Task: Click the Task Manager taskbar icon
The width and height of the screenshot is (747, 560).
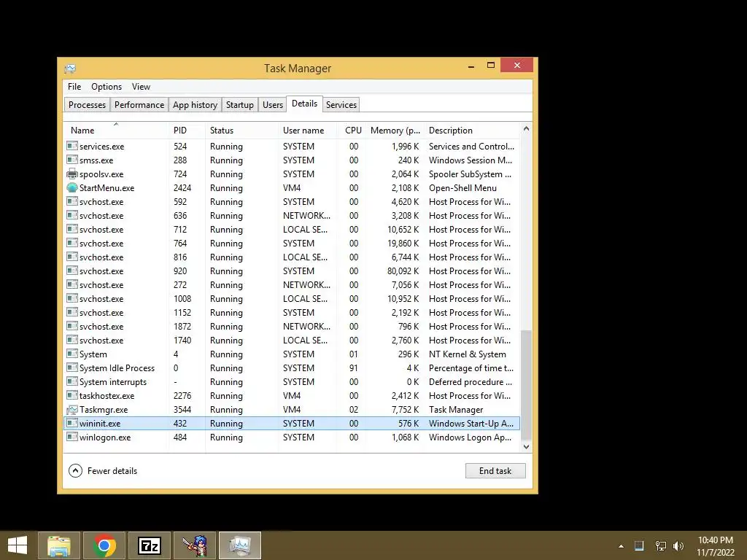Action: 240,545
